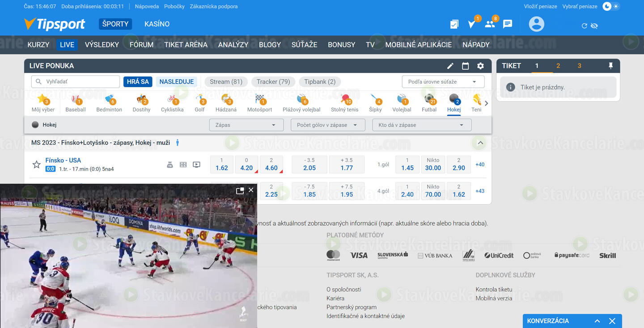Open the friends icon with badge 8
644x328 pixels.
(491, 23)
